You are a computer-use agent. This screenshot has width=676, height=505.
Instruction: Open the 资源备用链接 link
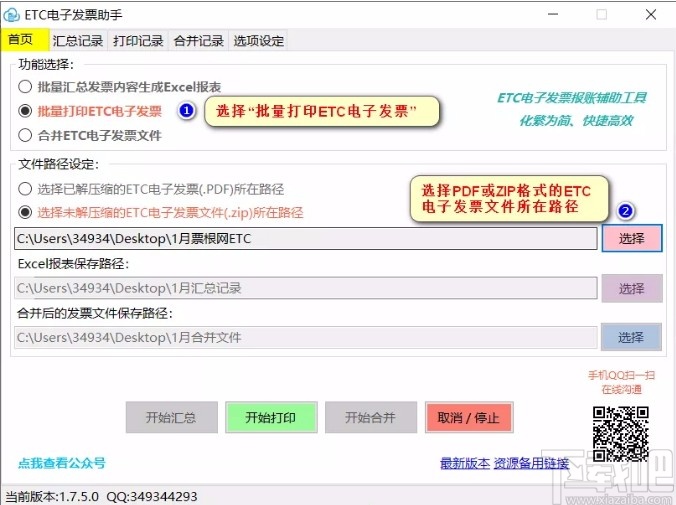pyautogui.click(x=531, y=464)
